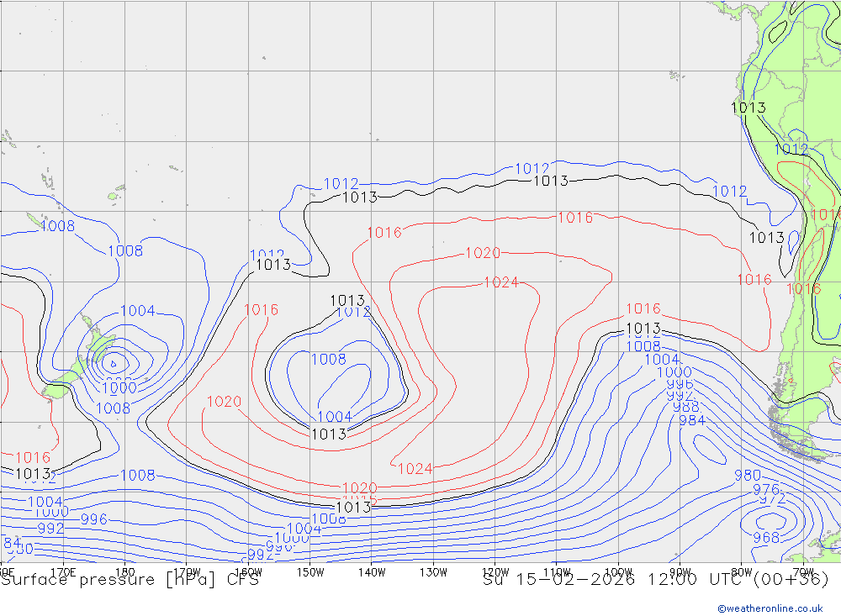Click the 968 low pressure center label
The image size is (841, 616).
click(x=766, y=537)
